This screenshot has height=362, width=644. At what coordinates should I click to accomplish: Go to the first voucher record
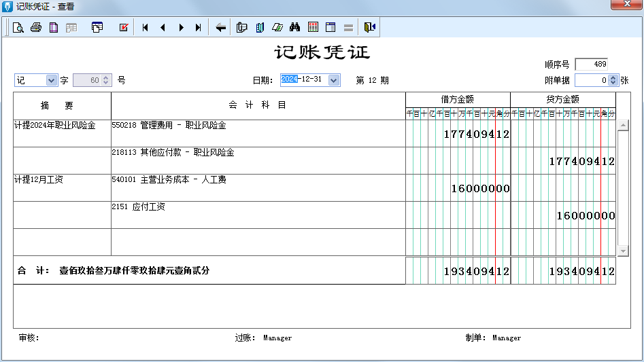point(146,27)
